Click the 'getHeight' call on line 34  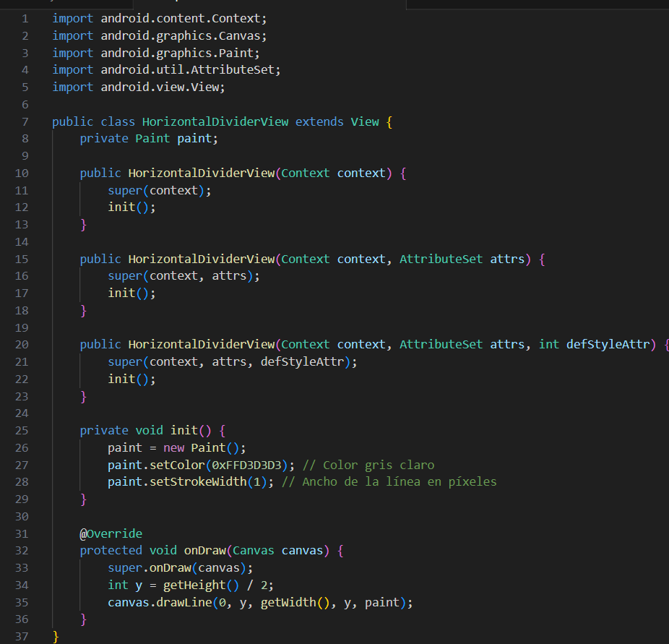click(x=194, y=585)
